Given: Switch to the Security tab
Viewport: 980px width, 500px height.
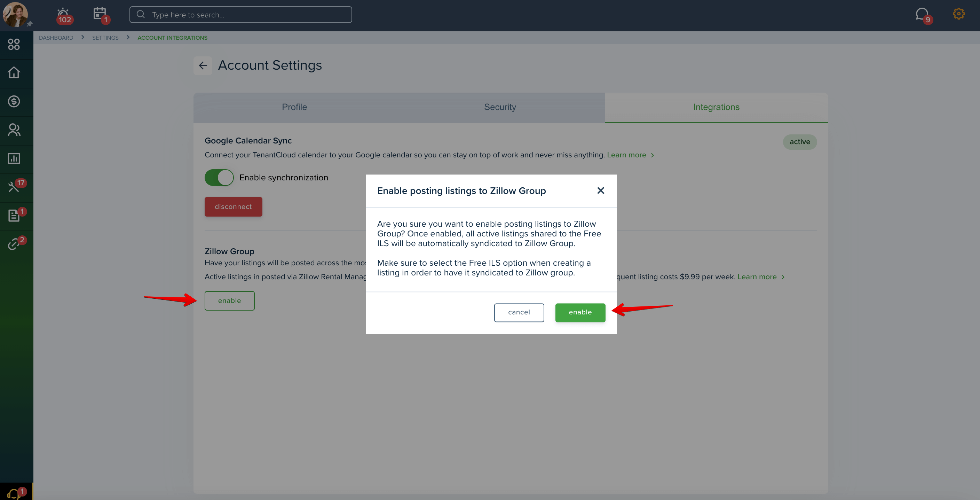Looking at the screenshot, I should 500,107.
